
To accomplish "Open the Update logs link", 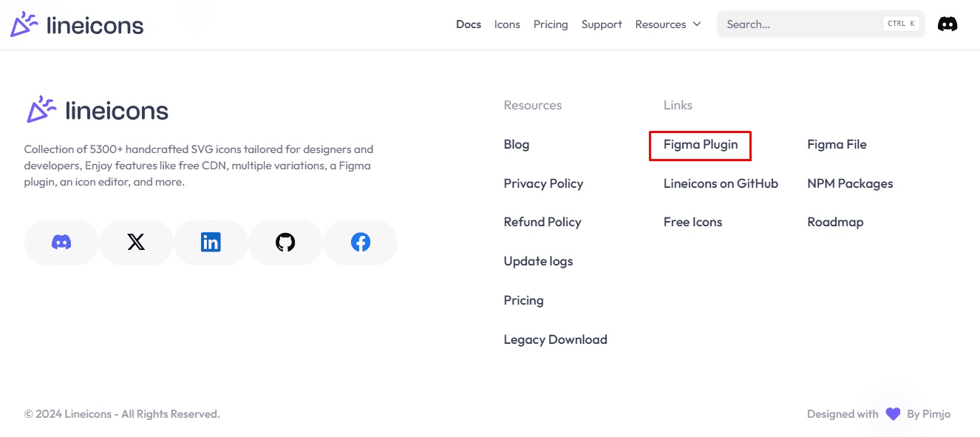I will click(538, 261).
